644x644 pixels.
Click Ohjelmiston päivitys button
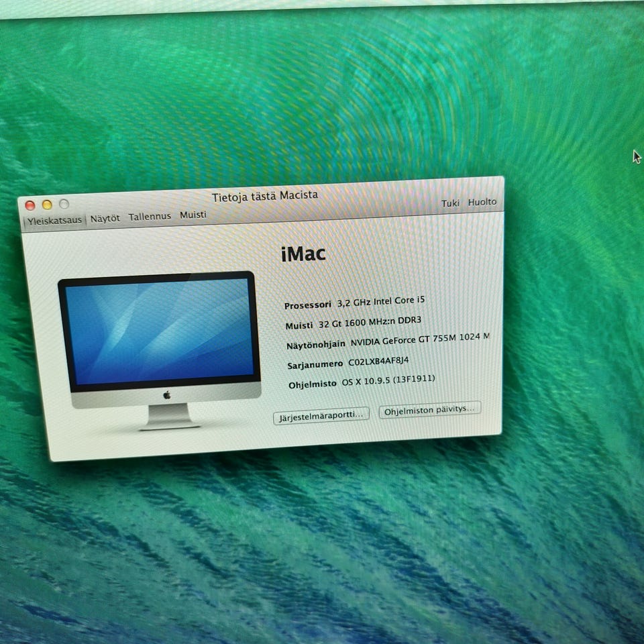[x=429, y=410]
